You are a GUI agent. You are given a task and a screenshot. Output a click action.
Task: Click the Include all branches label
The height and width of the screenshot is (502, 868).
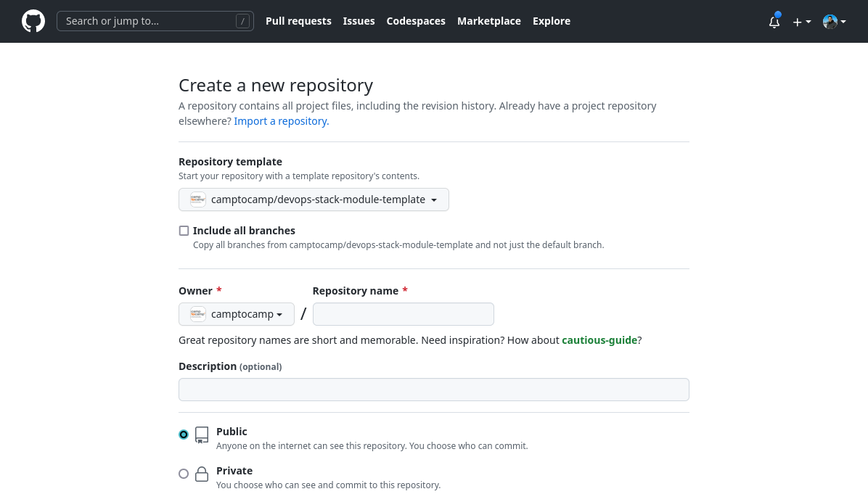point(244,231)
